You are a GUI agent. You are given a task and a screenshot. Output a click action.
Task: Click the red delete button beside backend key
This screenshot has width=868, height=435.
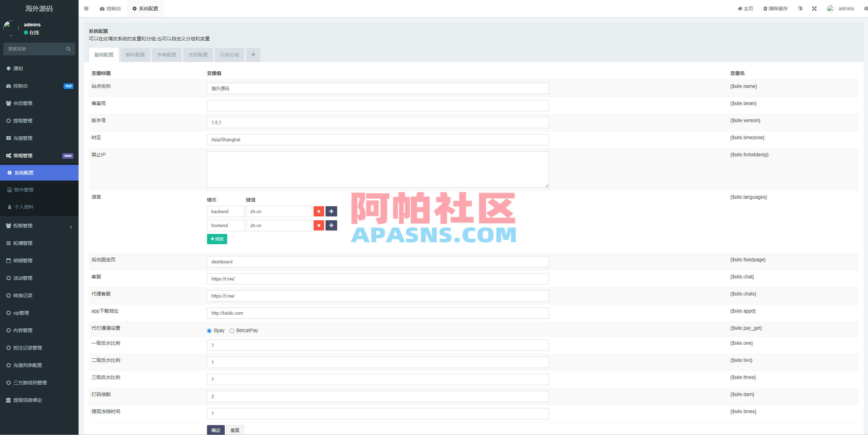319,211
